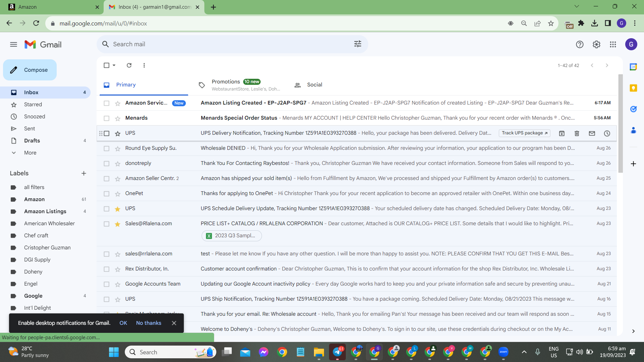This screenshot has height=362, width=644.
Task: Open Telegram from the taskbar
Action: point(337,352)
